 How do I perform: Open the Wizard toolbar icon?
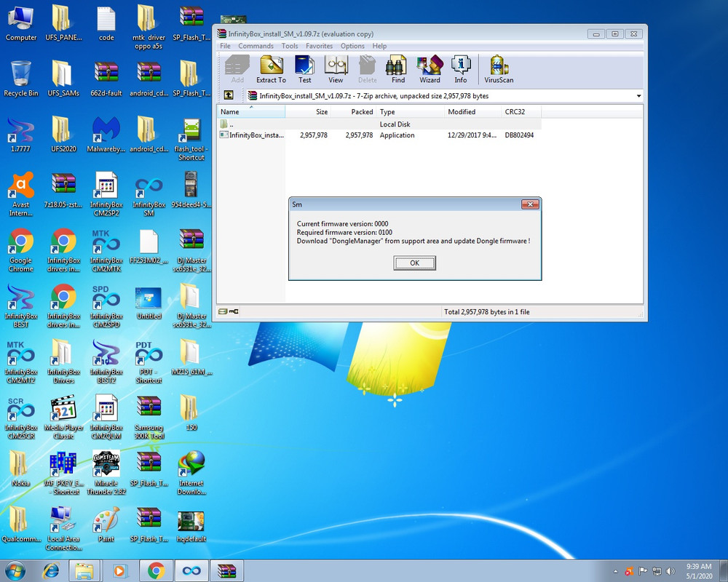tap(430, 69)
